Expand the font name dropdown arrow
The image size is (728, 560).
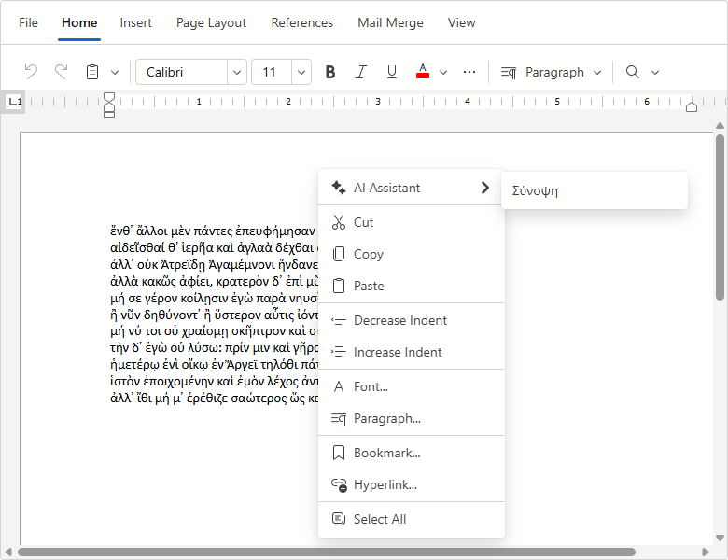(x=237, y=73)
